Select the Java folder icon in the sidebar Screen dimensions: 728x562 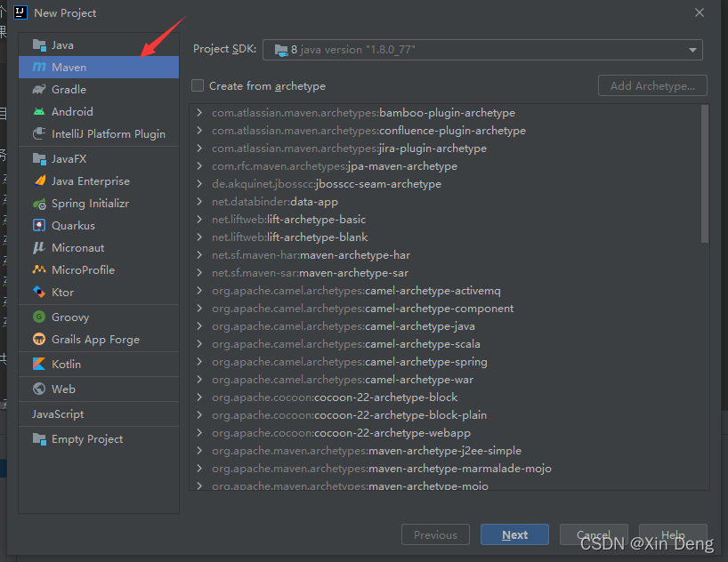coord(39,45)
